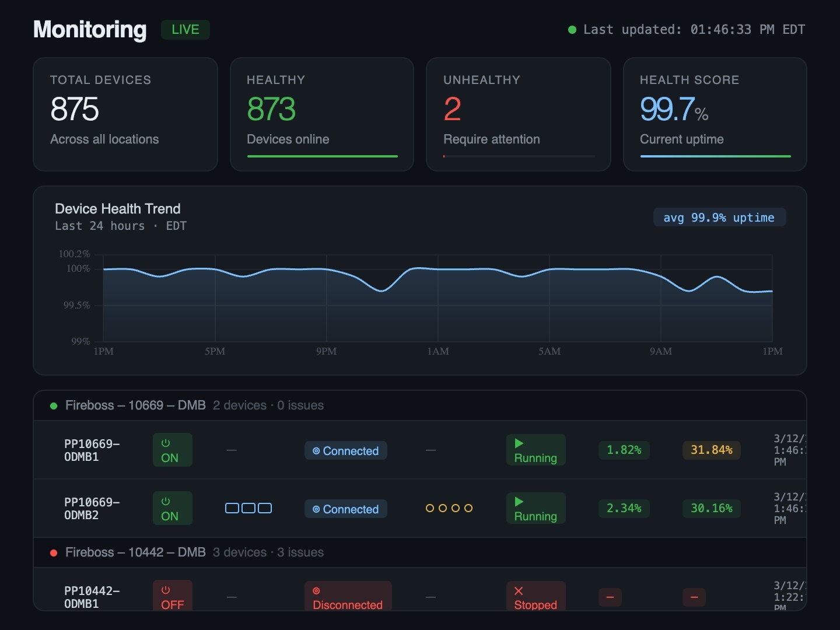Click the four yellow circles indicator for PP10669-ODMB2
Viewport: 840px width, 630px height.
[449, 508]
